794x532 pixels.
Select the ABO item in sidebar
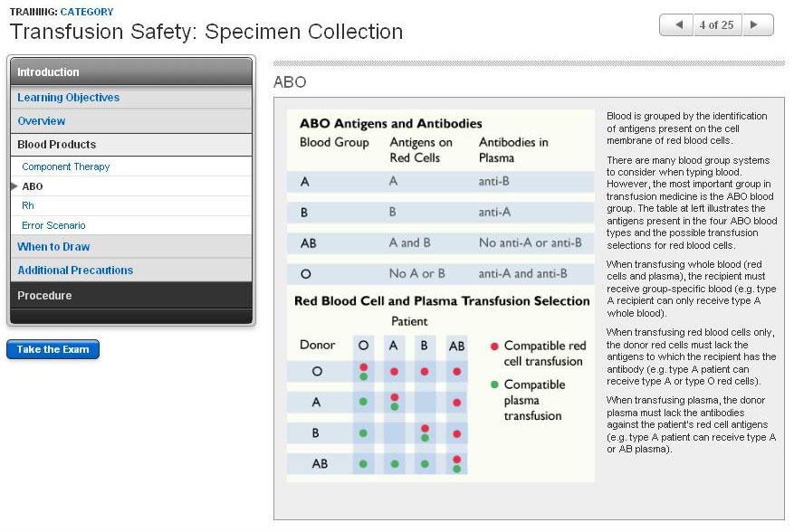coord(33,186)
